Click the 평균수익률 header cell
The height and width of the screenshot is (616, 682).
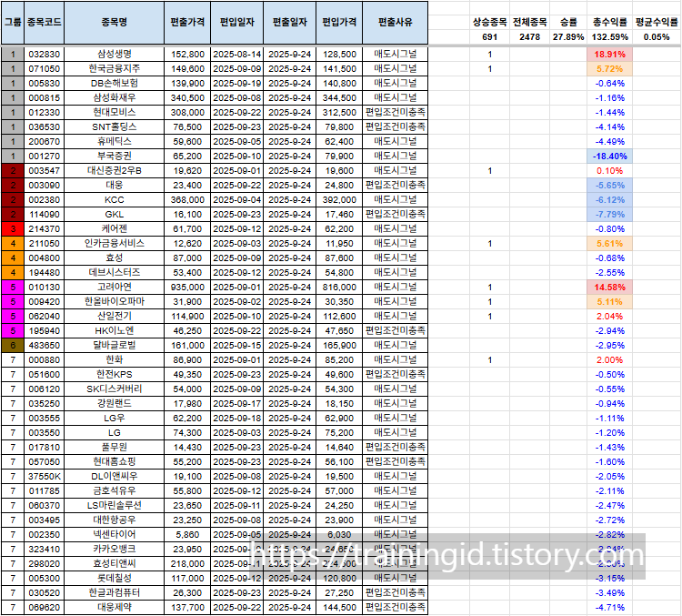(657, 22)
